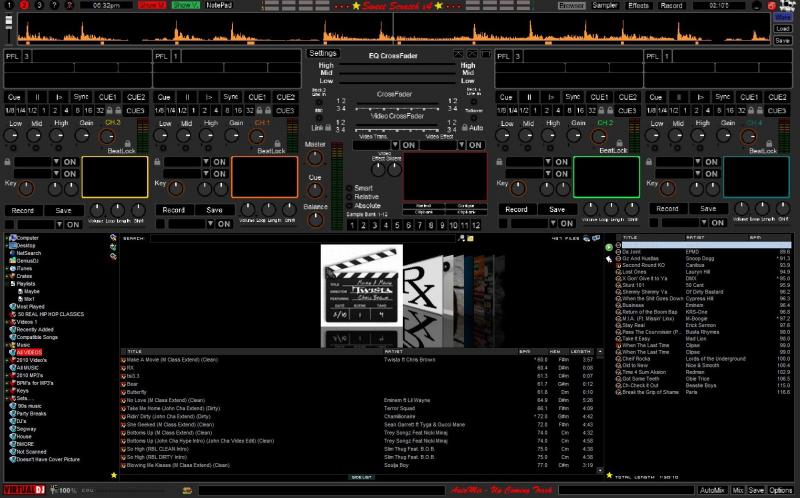Viewport: 800px width, 498px height.
Task: Open the Video Trans. dropdown arrow
Action: click(x=395, y=145)
